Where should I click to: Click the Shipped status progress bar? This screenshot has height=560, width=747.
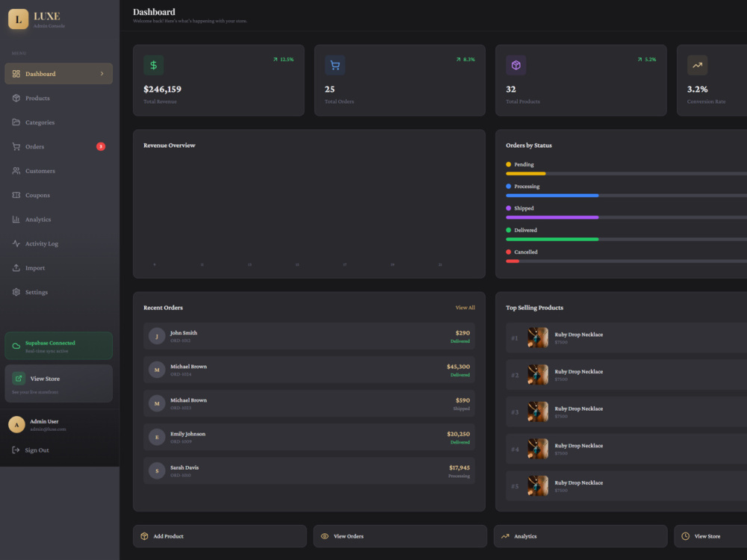[627, 217]
